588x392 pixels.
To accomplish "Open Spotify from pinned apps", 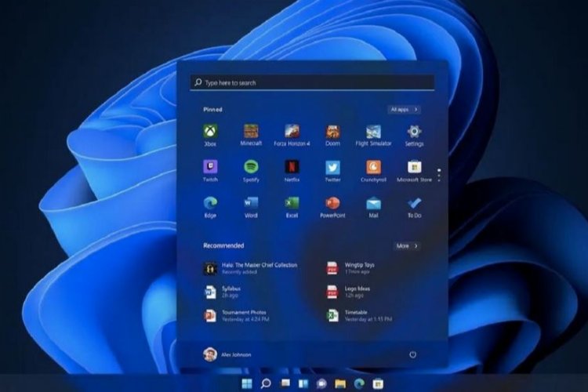I will (251, 171).
